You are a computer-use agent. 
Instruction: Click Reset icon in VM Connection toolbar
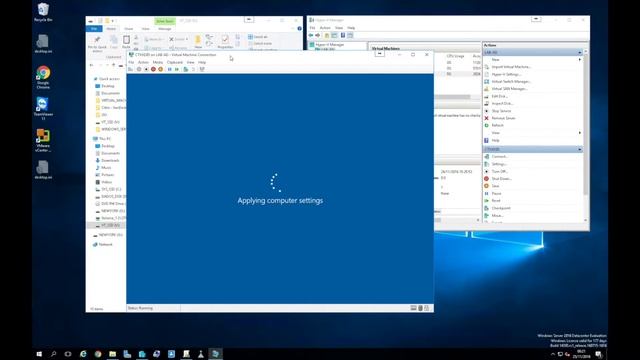click(x=177, y=69)
